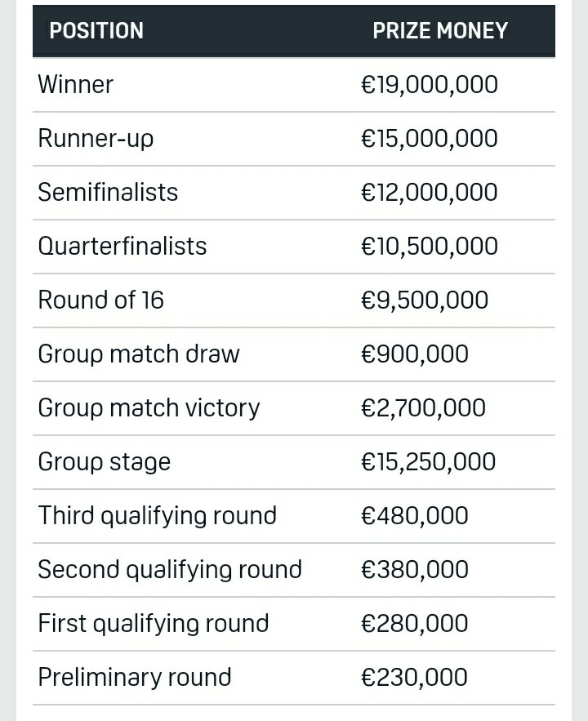Click the Quarterfinalists position text

tap(122, 247)
